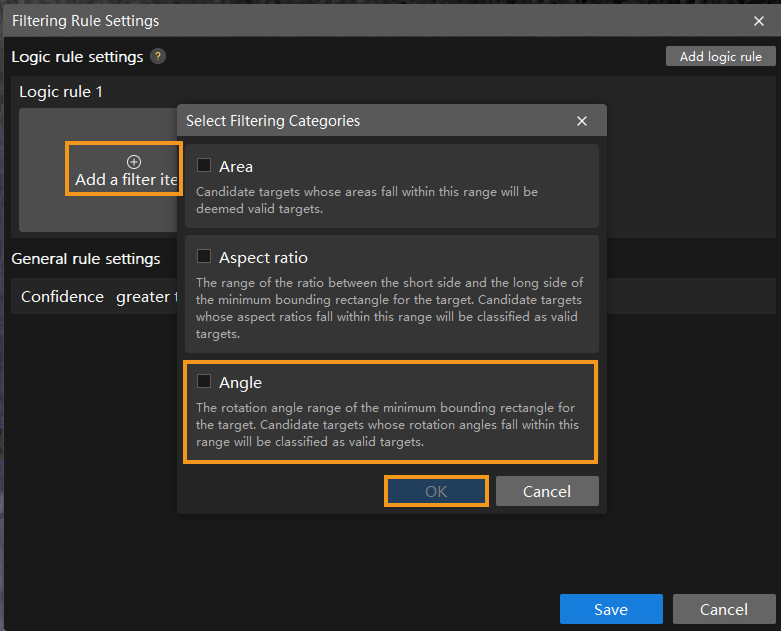Cancel the Select Filtering Categories dialog
Image resolution: width=781 pixels, height=631 pixels.
point(547,491)
